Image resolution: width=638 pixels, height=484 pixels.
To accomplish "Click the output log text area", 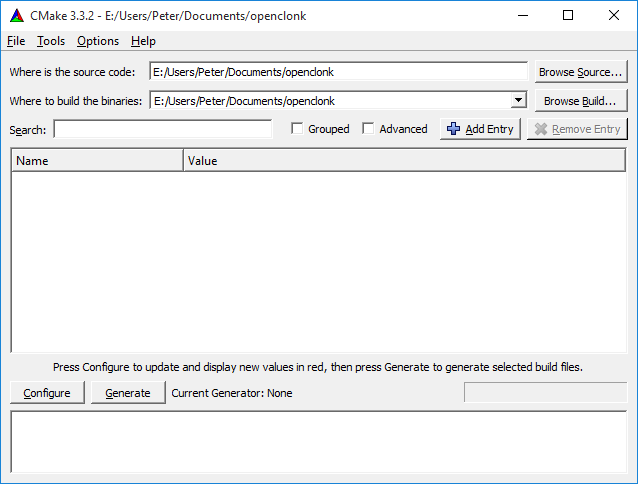I will click(x=319, y=442).
